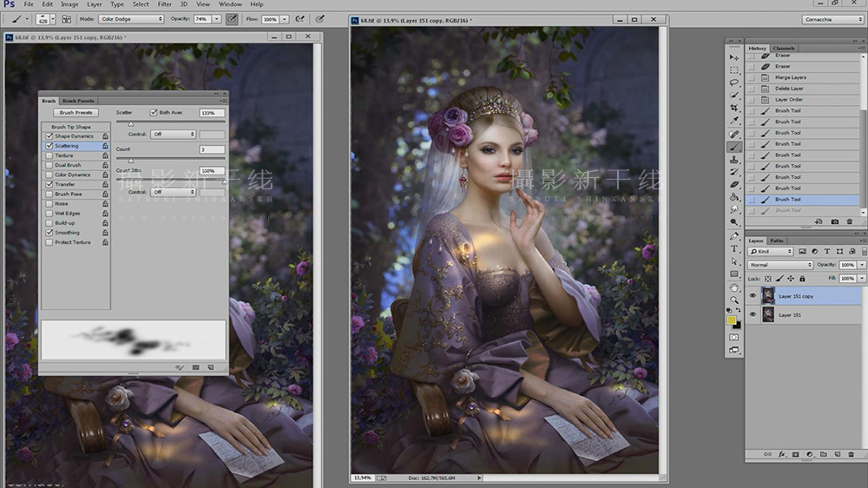Select the Eraser tool in toolbox

[x=734, y=184]
